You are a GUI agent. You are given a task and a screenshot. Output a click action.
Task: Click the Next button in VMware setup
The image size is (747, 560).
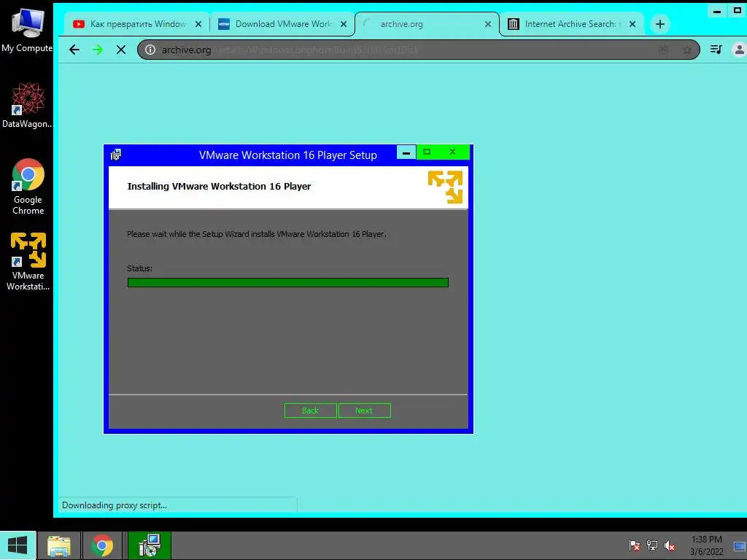[365, 411]
